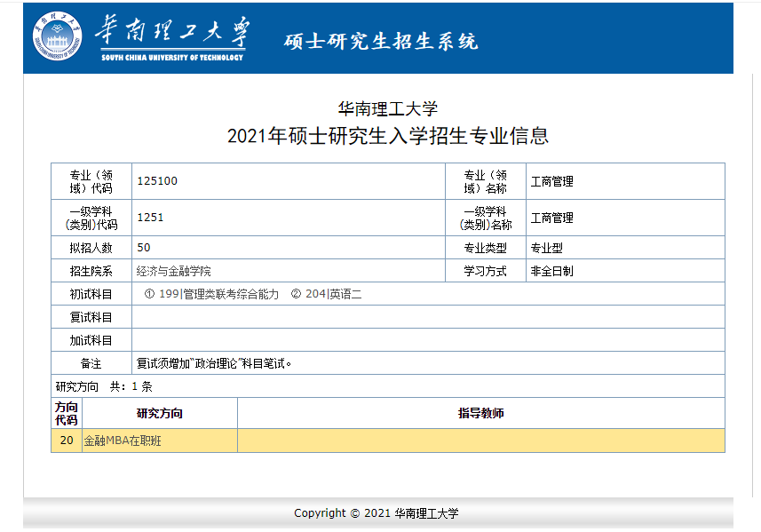Click the 专业型 value
The height and width of the screenshot is (532, 761).
(x=546, y=248)
